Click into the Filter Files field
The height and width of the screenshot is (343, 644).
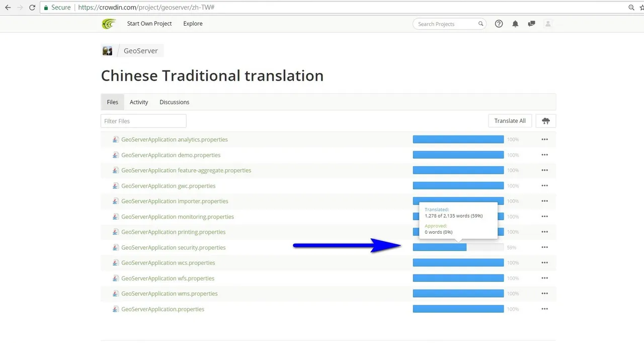coord(143,121)
